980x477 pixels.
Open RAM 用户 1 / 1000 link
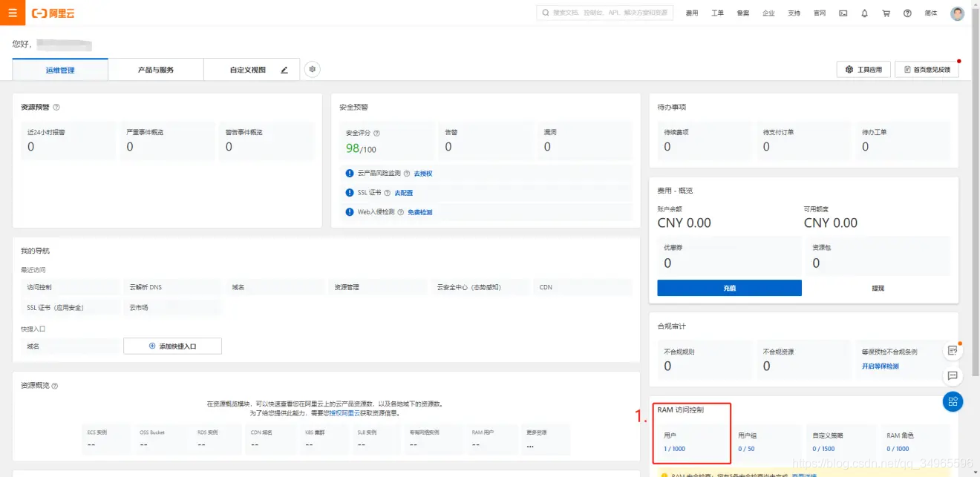[674, 449]
